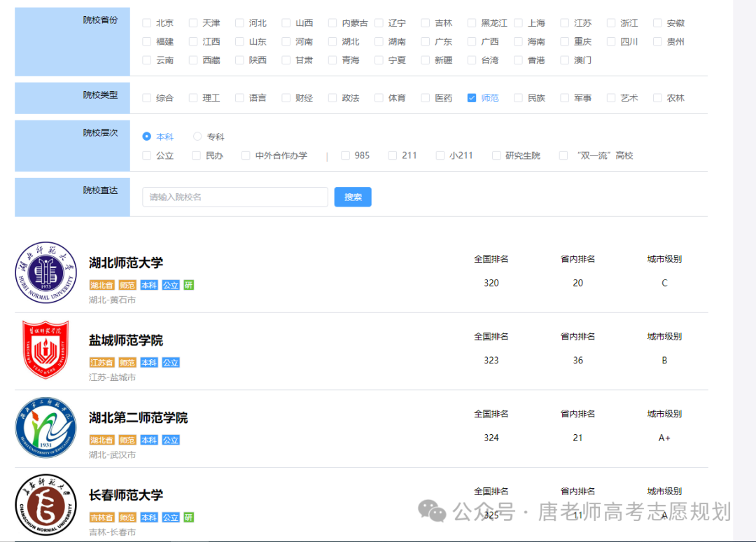This screenshot has height=542, width=756.
Task: Click the 院校层次 filter label
Action: (100, 132)
